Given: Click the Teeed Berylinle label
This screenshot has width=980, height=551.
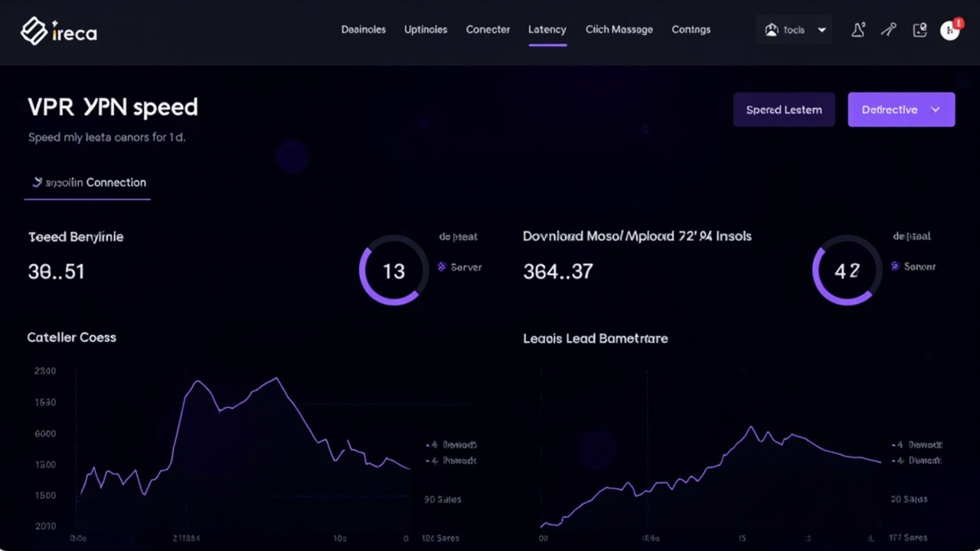Looking at the screenshot, I should (x=76, y=237).
